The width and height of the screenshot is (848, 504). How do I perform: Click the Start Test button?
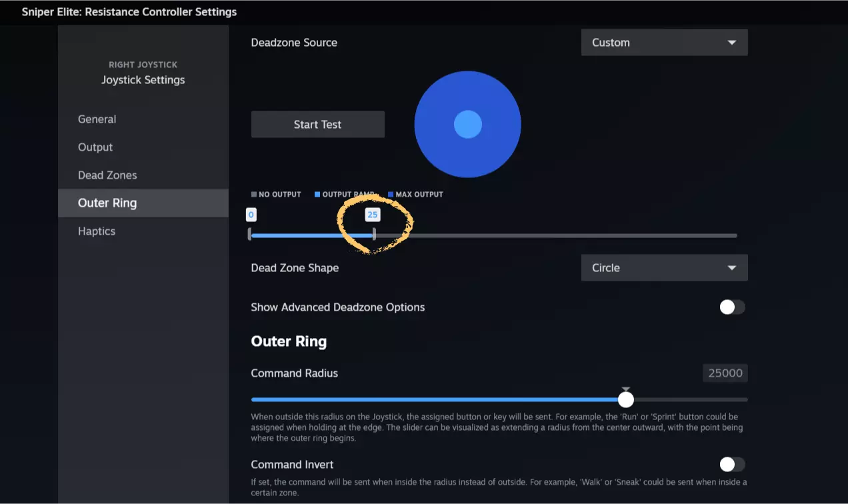point(317,125)
